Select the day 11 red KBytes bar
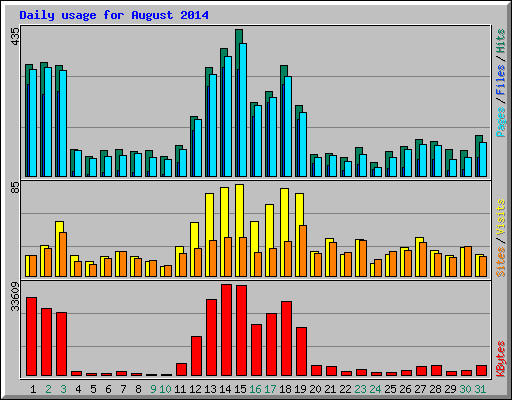This screenshot has height=400, width=512. point(181,369)
